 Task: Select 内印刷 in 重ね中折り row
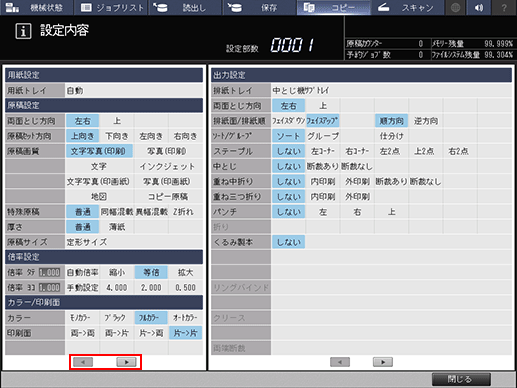click(x=323, y=181)
